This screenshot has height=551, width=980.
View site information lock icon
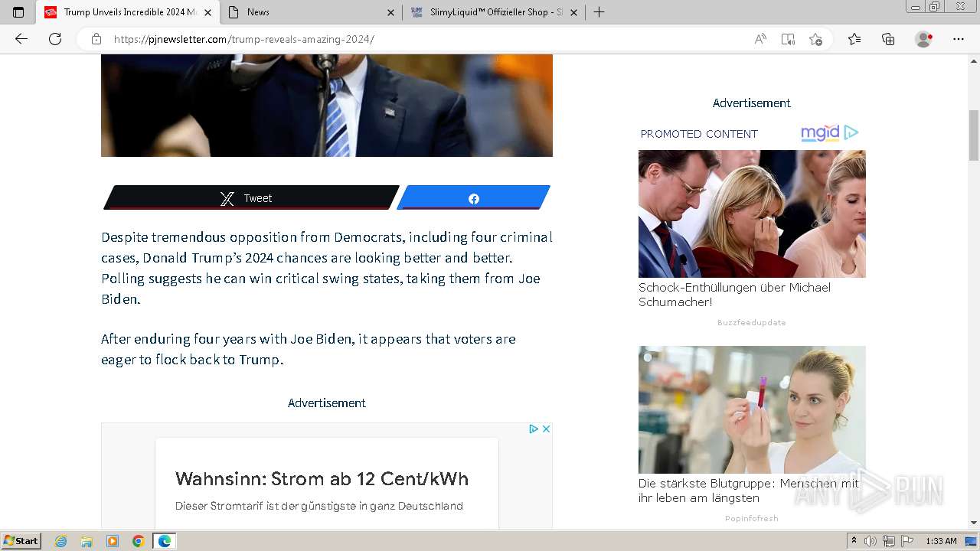tap(96, 39)
